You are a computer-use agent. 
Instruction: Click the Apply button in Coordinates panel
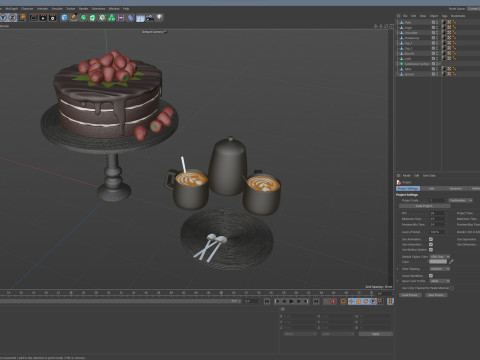tap(376, 334)
